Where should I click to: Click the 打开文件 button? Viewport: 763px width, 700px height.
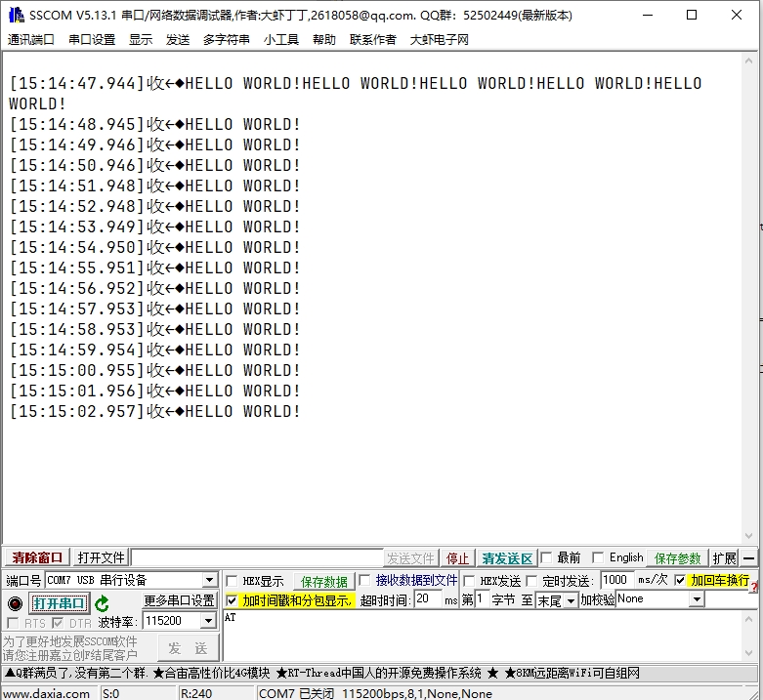point(101,557)
